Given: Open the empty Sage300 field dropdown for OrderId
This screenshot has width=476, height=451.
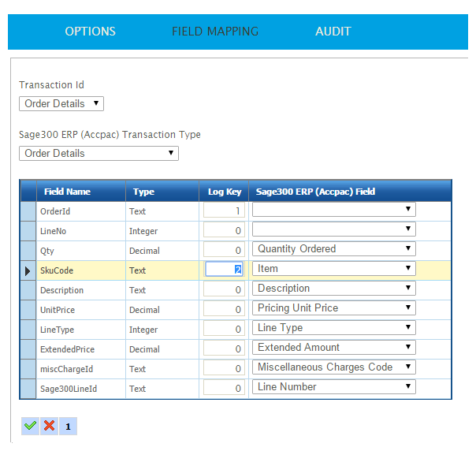Looking at the screenshot, I should (x=333, y=210).
